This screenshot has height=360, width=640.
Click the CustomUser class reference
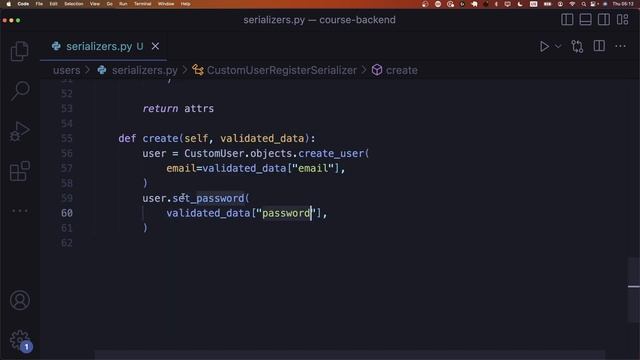coord(214,153)
